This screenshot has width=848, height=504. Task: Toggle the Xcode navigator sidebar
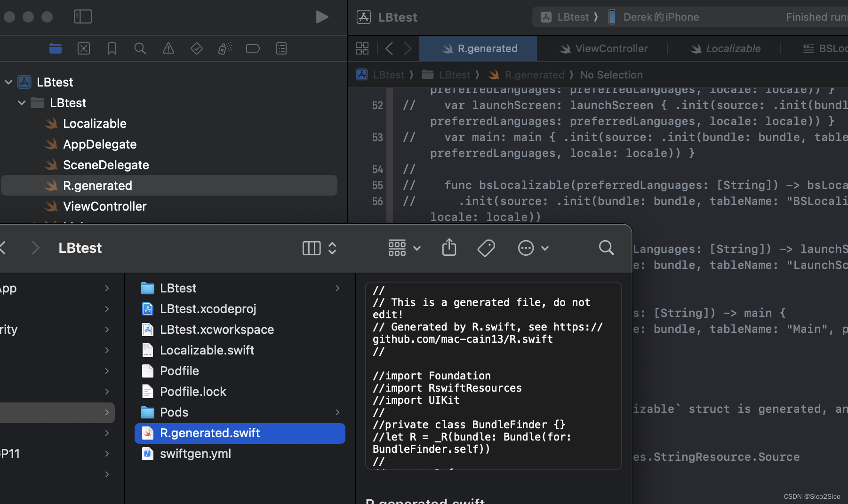pos(83,17)
